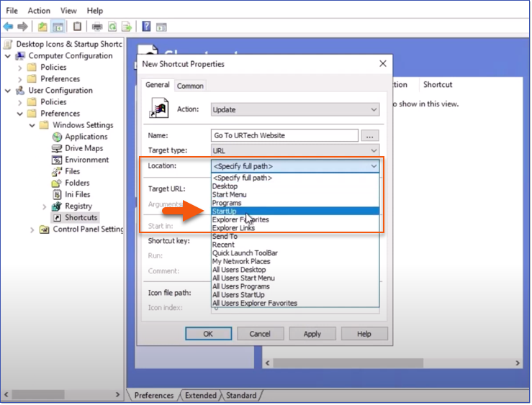Switch to the Preferences bottom tab

click(x=153, y=395)
